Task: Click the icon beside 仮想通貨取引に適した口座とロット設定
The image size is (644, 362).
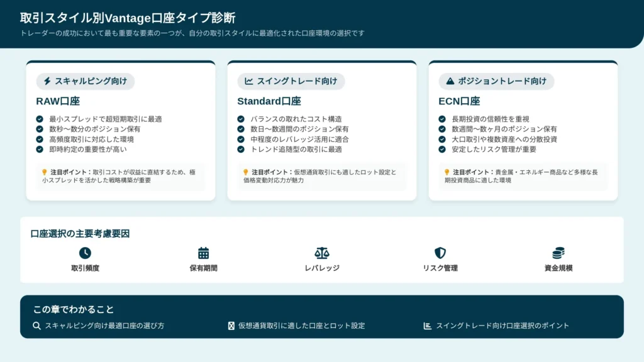Action: (231, 326)
